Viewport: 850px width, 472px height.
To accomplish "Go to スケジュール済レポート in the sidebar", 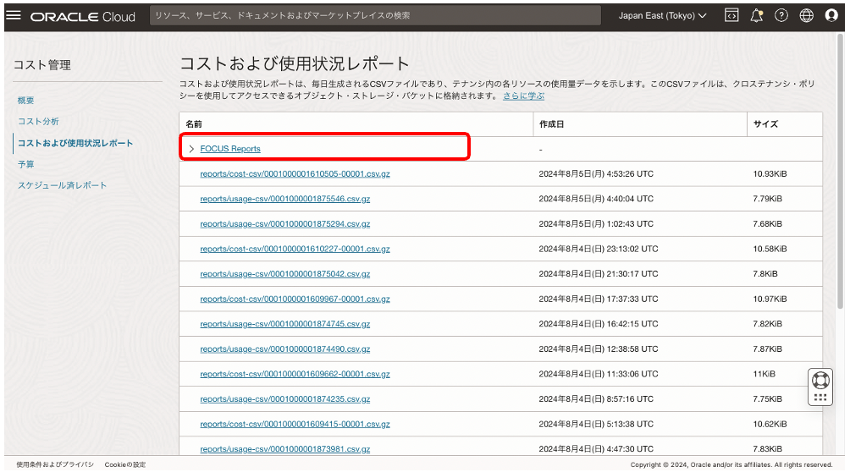I will [x=62, y=185].
